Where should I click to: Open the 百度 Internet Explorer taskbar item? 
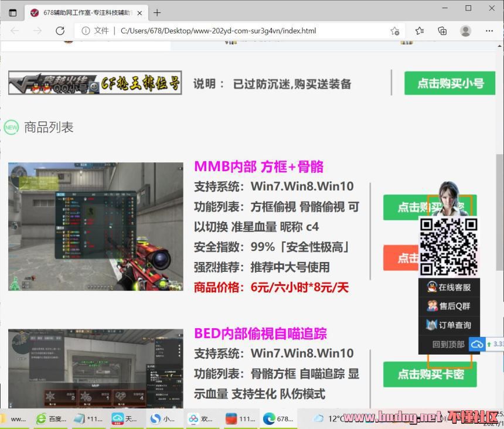pos(52,419)
